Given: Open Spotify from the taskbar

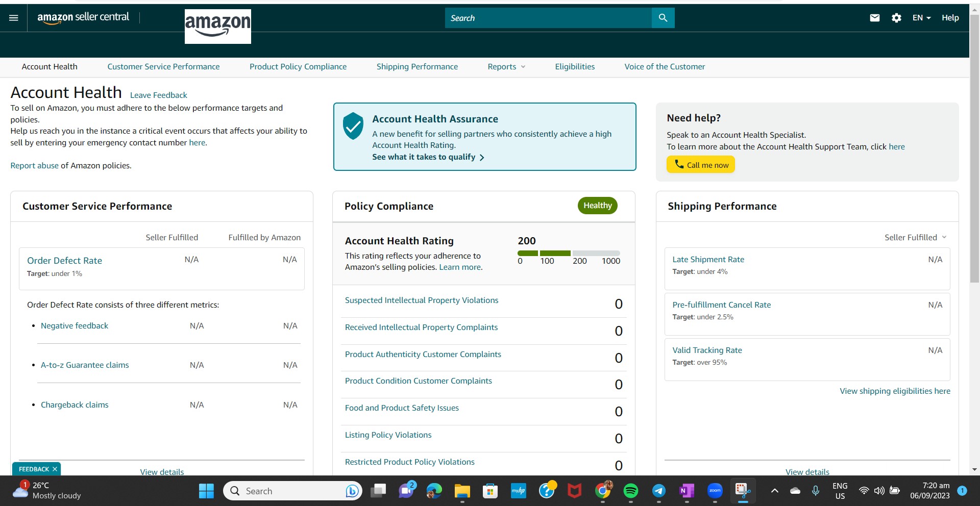Looking at the screenshot, I should click(x=631, y=491).
